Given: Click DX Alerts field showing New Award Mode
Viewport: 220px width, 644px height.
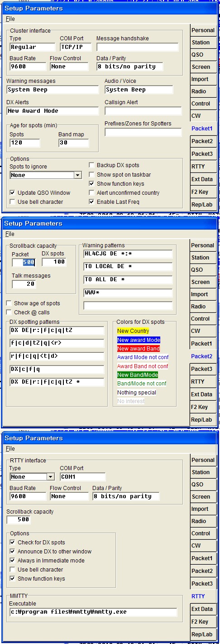Looking at the screenshot, I should pos(53,111).
